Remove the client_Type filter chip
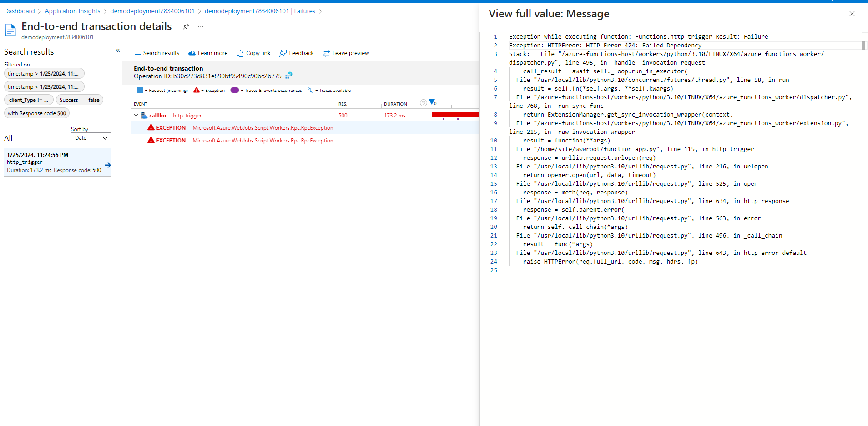 coord(28,100)
